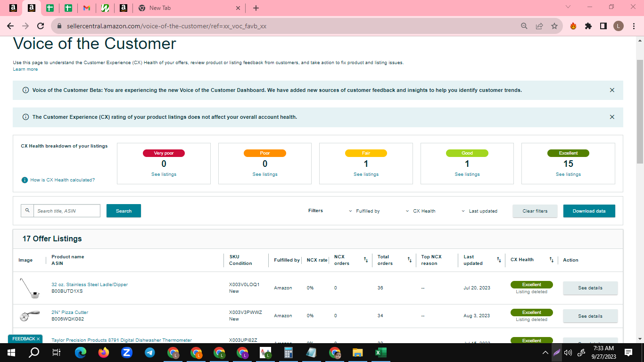Go back to the previous page
Image resolution: width=644 pixels, height=362 pixels.
click(10, 26)
